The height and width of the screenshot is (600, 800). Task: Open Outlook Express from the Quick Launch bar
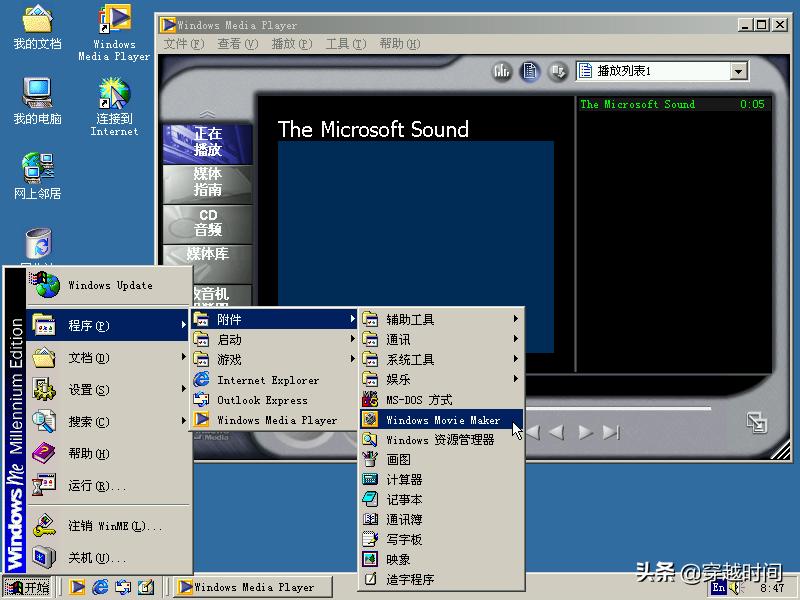tap(121, 587)
